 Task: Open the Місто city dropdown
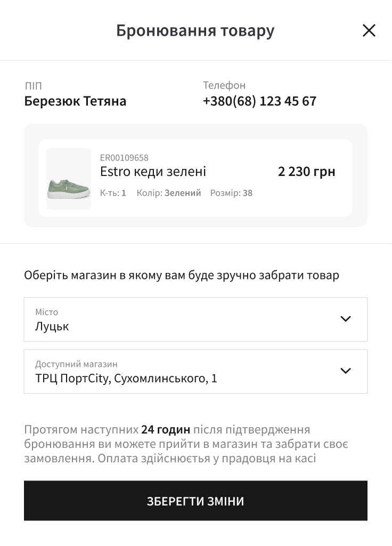point(195,319)
